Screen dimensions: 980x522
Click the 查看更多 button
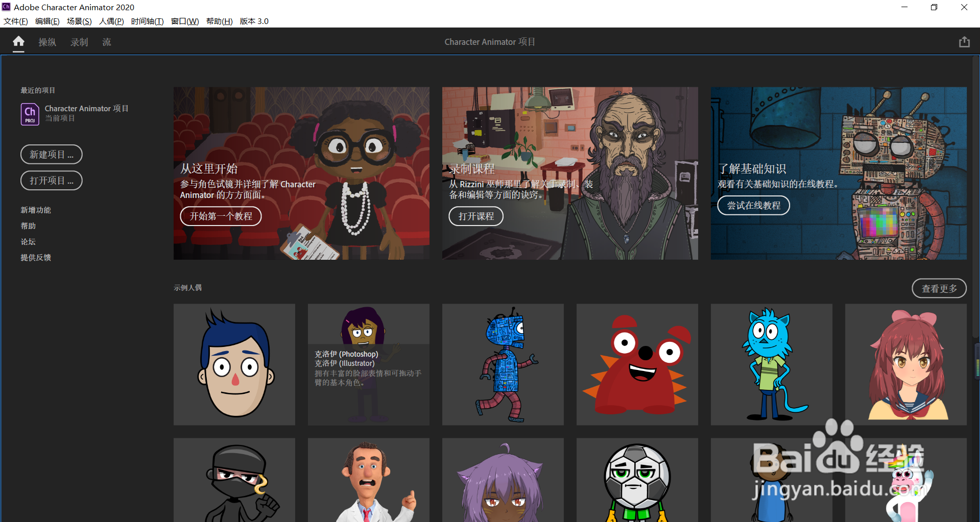point(939,288)
